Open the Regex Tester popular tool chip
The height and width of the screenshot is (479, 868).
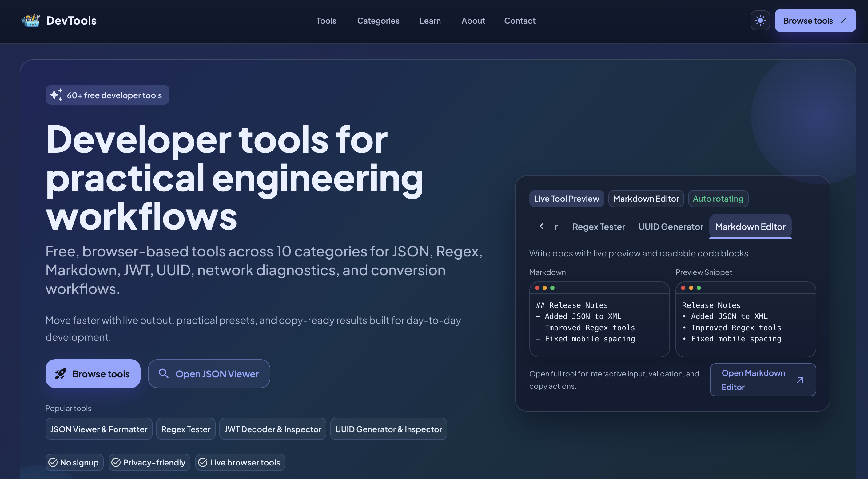click(186, 429)
